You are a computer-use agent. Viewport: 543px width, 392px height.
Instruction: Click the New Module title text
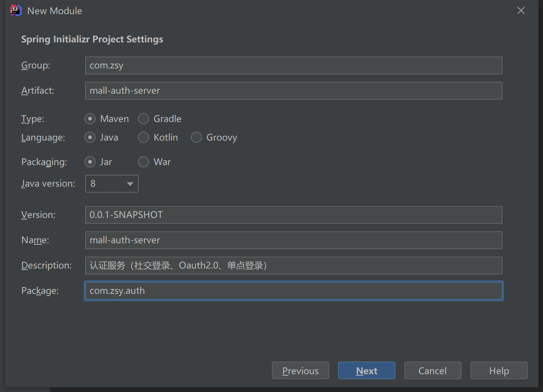click(55, 11)
